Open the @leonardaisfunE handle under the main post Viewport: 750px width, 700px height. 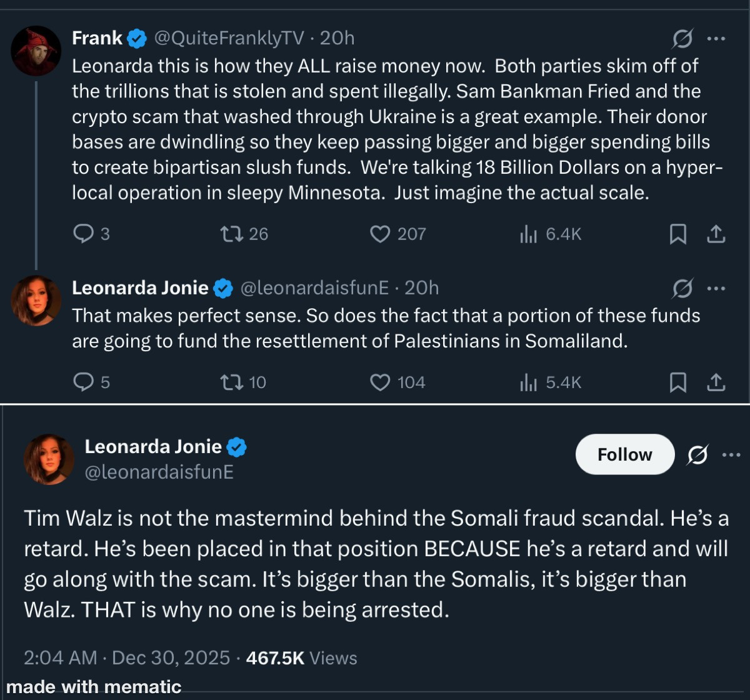(159, 472)
